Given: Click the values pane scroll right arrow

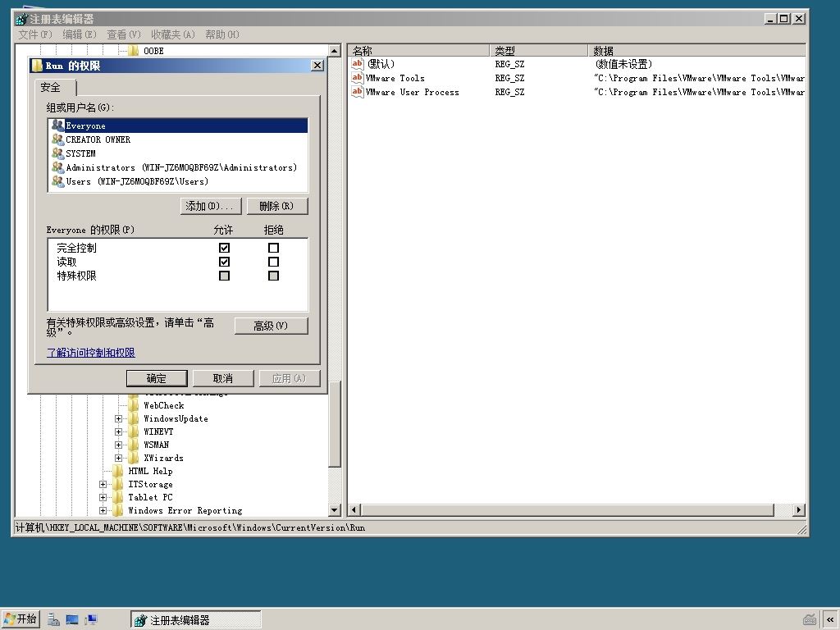Looking at the screenshot, I should [799, 510].
